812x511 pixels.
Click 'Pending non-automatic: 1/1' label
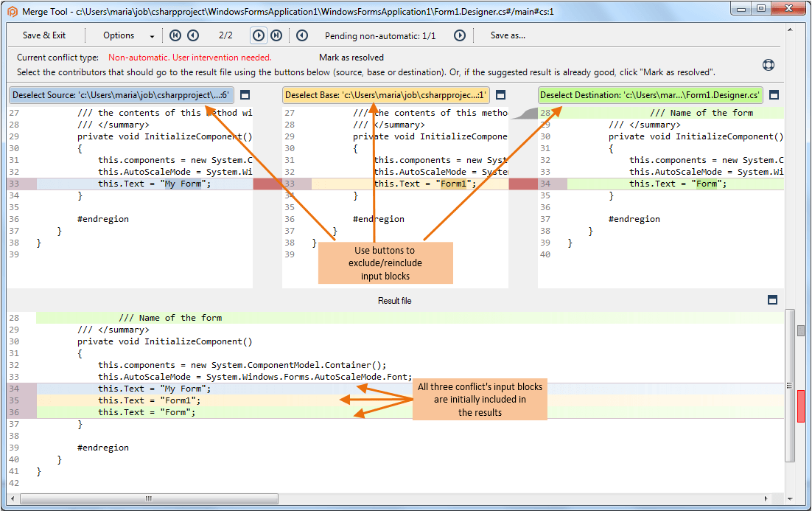point(380,35)
